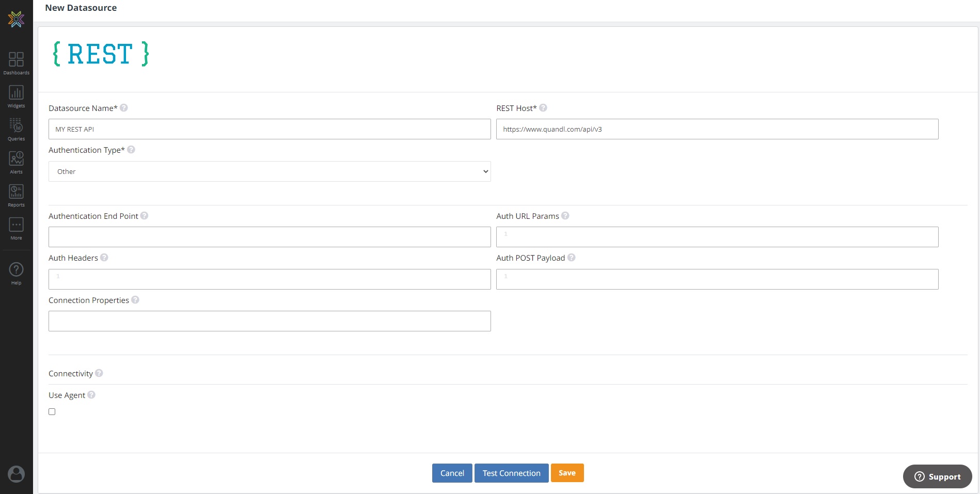The height and width of the screenshot is (494, 980).
Task: Navigate to Alerts in sidebar
Action: pos(16,162)
